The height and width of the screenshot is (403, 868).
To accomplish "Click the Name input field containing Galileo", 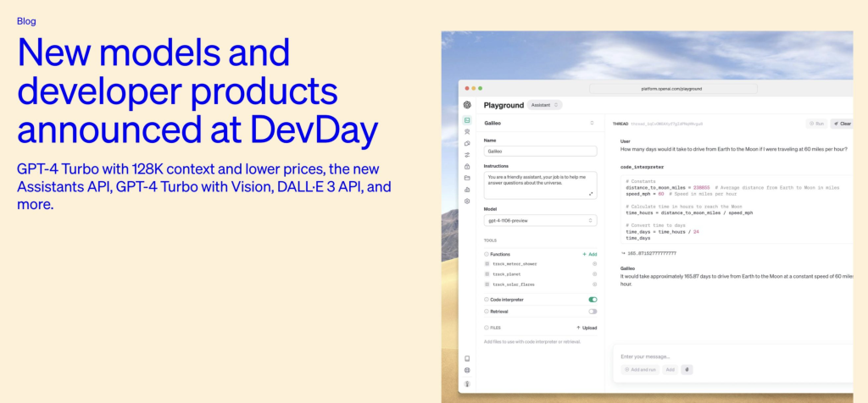I will point(540,151).
